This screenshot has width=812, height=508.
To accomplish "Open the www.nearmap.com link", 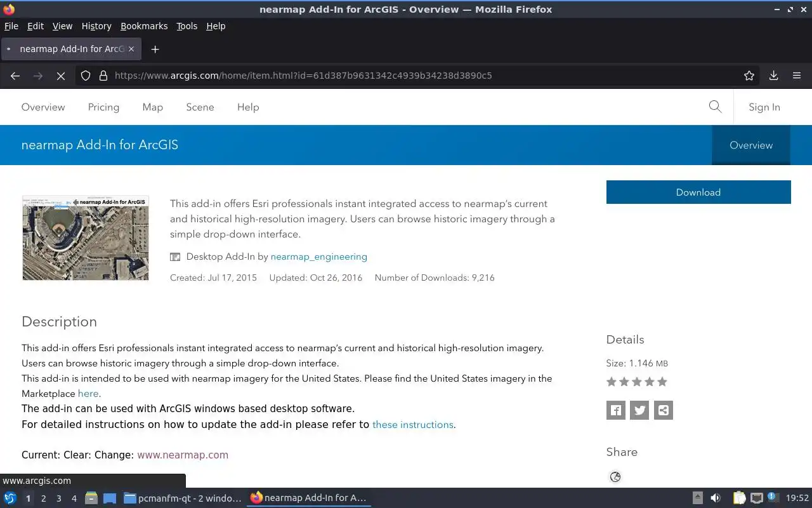I will tap(183, 455).
